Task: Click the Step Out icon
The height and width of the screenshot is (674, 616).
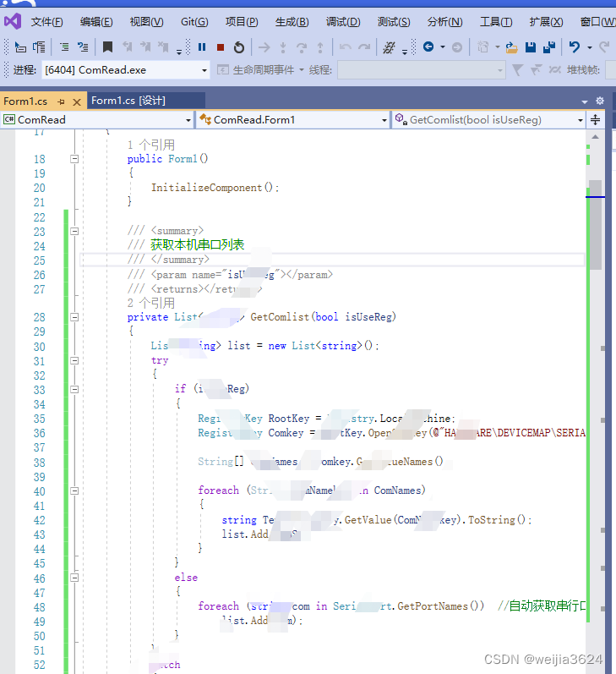Action: (320, 47)
